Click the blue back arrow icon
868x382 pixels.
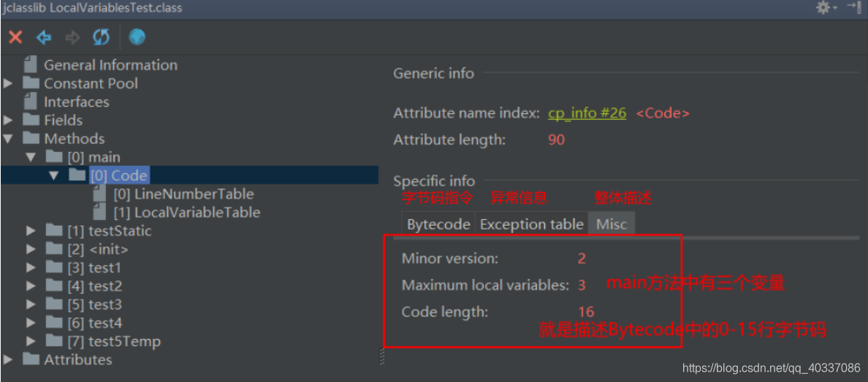click(x=44, y=38)
